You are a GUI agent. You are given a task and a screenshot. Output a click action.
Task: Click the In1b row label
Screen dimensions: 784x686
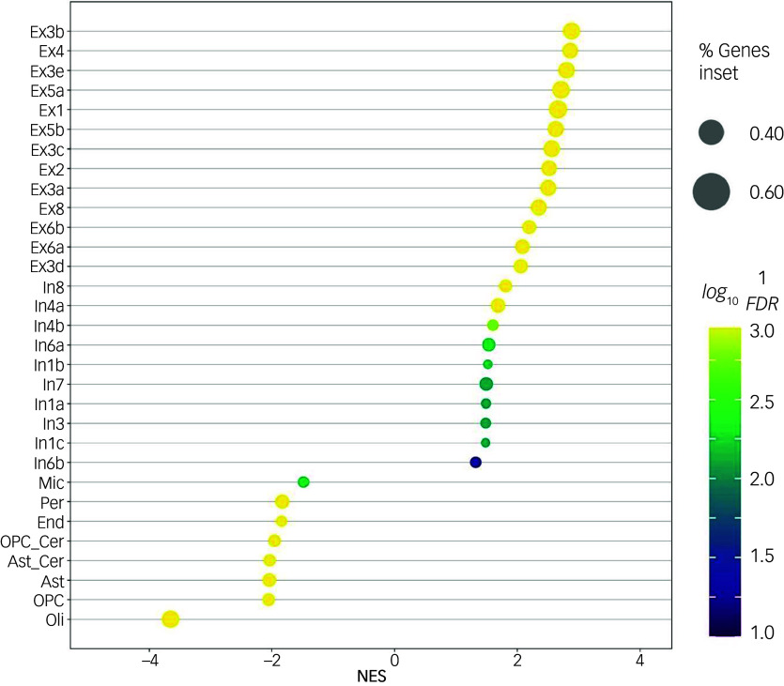click(x=49, y=365)
